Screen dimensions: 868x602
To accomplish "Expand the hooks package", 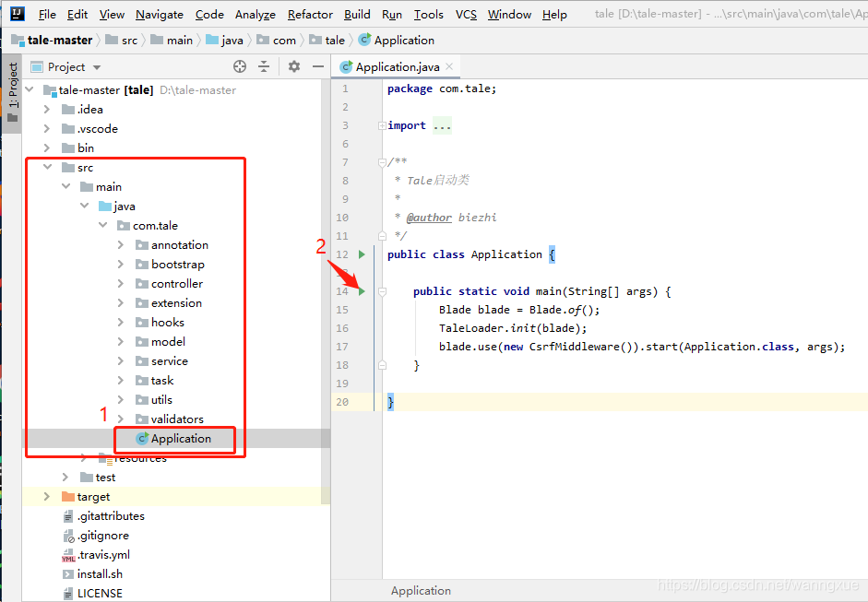I will pyautogui.click(x=121, y=322).
